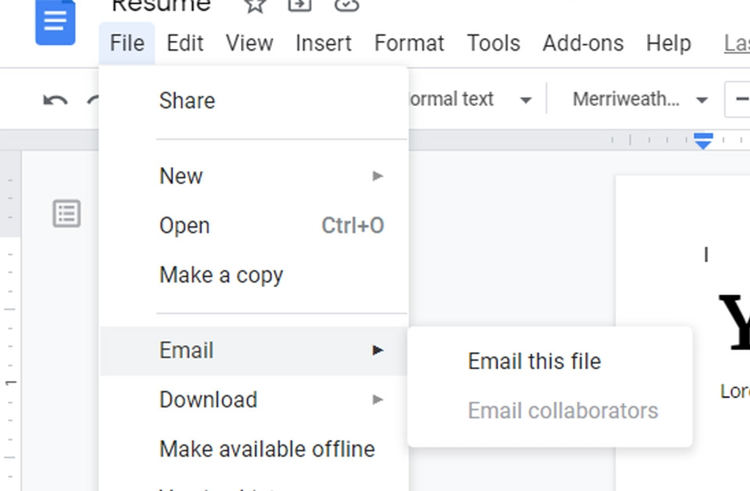Screen dimensions: 750x491
Task: Open the Normal text style dropdown
Action: 467,100
